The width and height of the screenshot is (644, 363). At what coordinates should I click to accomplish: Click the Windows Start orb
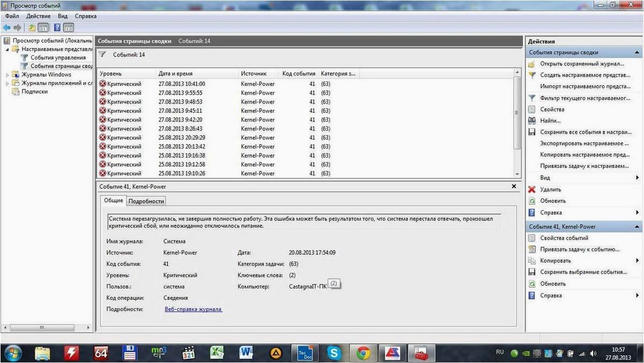pyautogui.click(x=13, y=353)
